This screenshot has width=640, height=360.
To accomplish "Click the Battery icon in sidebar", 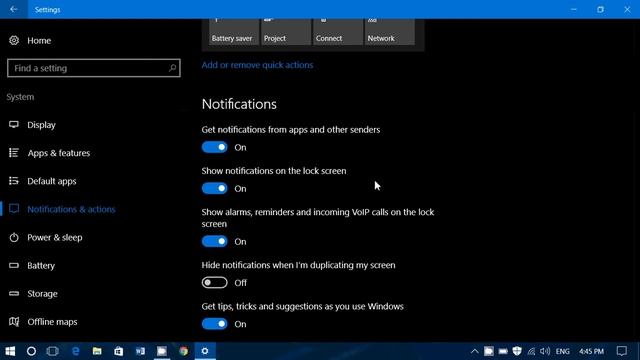I will (x=14, y=265).
